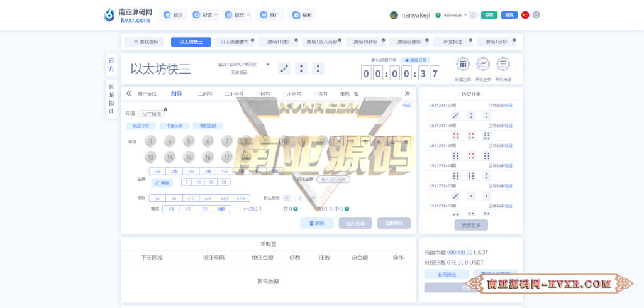Open the 彩票注单 betting records icon
The height and width of the screenshot is (308, 644).
tap(463, 65)
